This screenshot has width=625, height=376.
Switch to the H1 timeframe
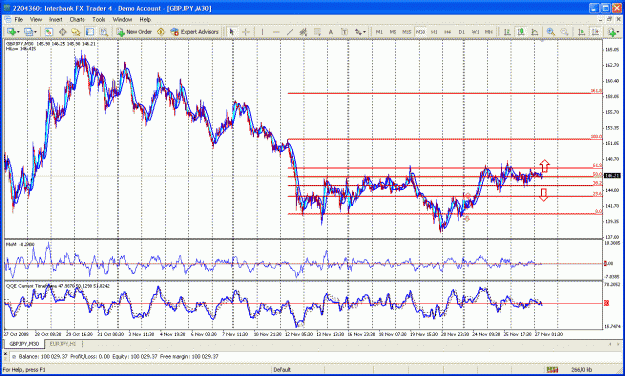click(x=434, y=31)
